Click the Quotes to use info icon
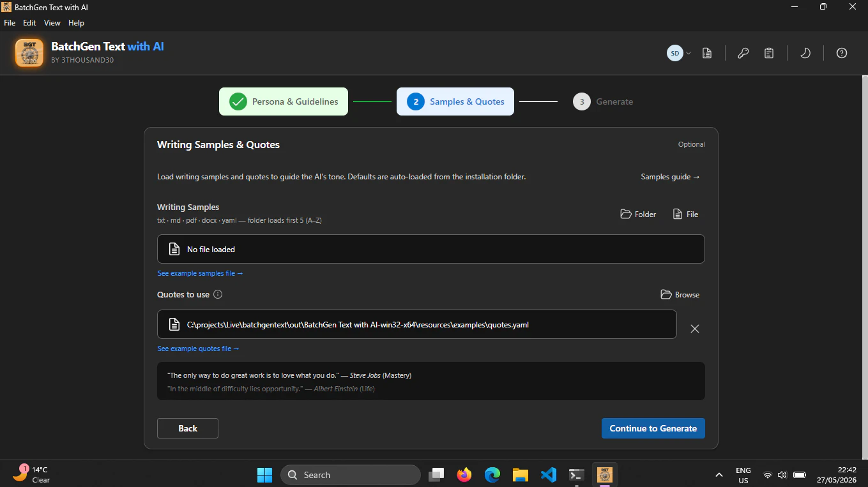 (x=218, y=295)
